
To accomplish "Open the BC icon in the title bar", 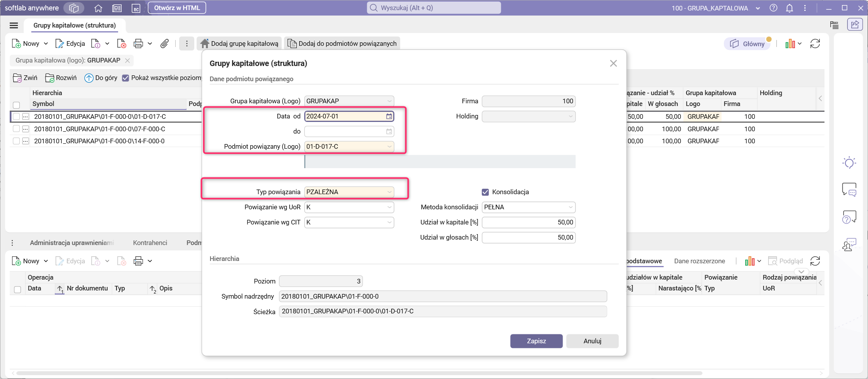I will pos(136,8).
